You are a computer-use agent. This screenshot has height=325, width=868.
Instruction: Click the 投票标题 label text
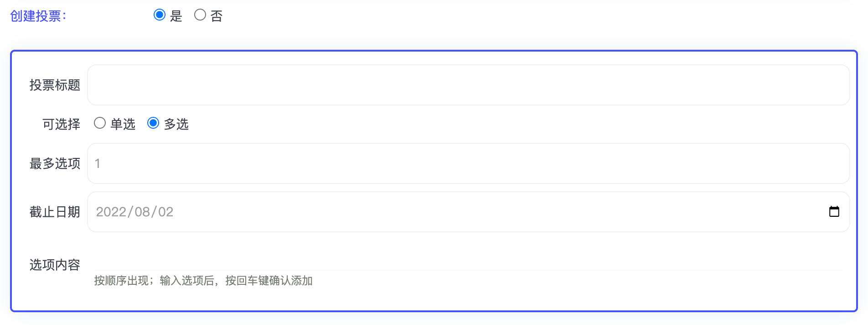coord(55,85)
